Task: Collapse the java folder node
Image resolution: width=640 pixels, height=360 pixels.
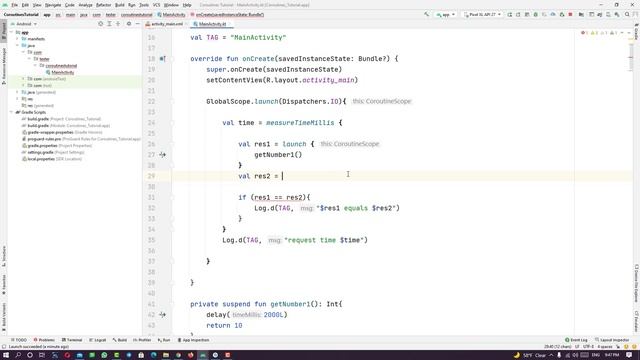Action: click(18, 46)
